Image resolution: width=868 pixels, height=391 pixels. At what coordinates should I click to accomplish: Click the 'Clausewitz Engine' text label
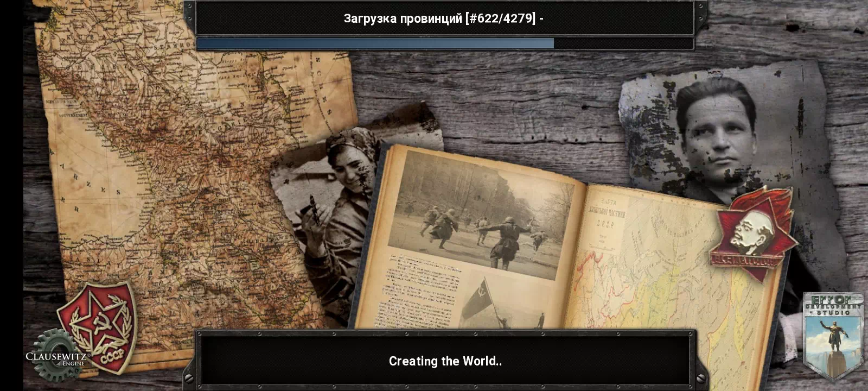point(57,358)
